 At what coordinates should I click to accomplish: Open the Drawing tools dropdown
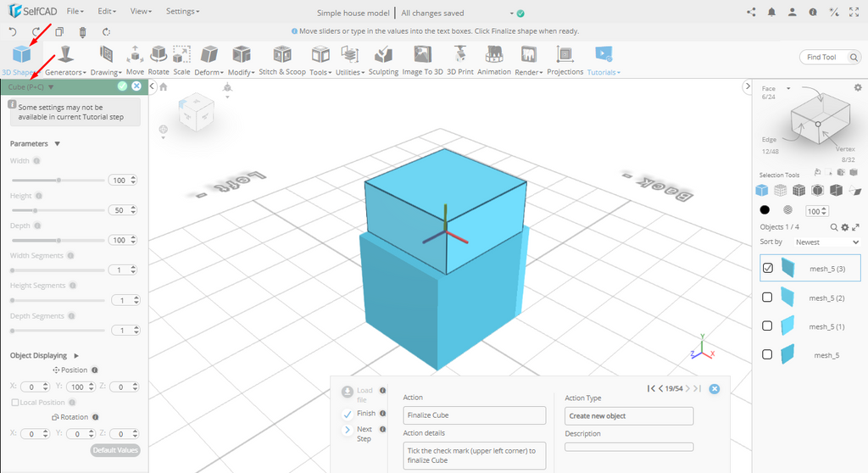click(106, 60)
